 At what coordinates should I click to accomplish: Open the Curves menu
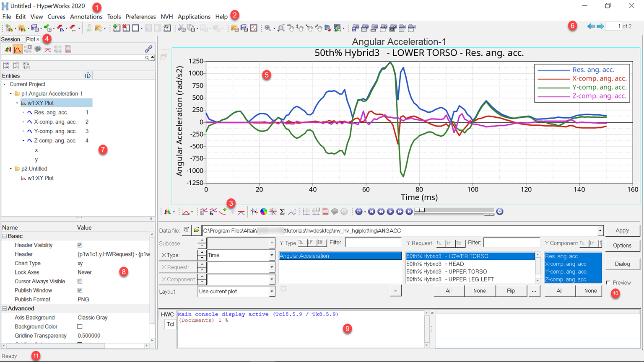[x=56, y=17]
